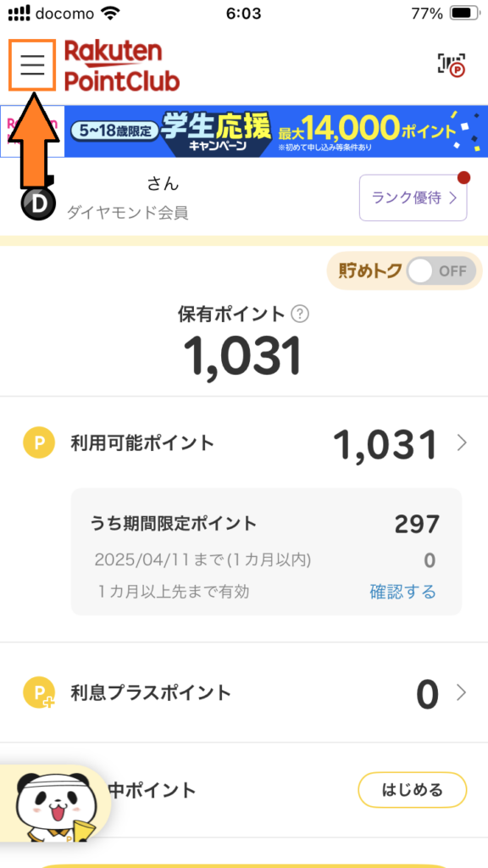Tap the Rakuten PointClub logo
This screenshot has height=868, width=488.
click(122, 65)
